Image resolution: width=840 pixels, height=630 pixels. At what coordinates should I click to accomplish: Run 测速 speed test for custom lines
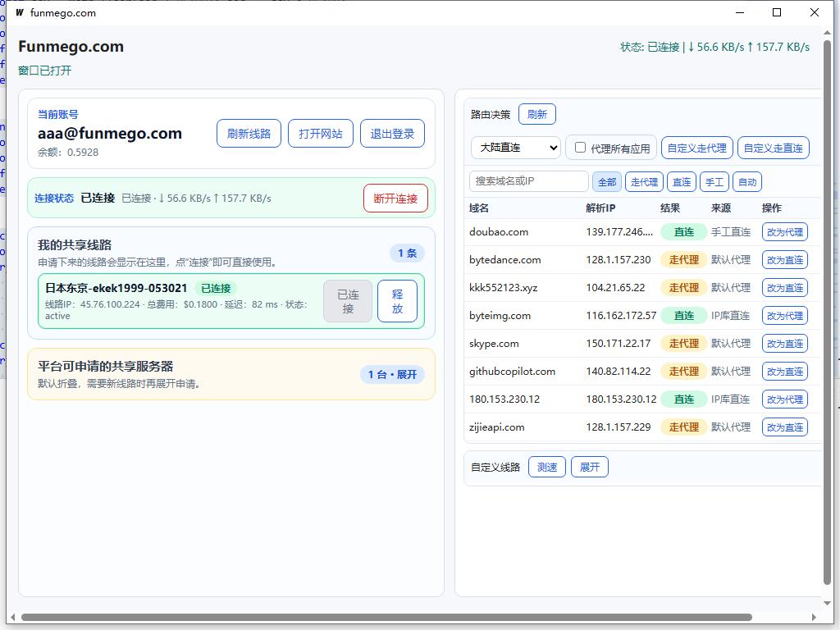[546, 467]
